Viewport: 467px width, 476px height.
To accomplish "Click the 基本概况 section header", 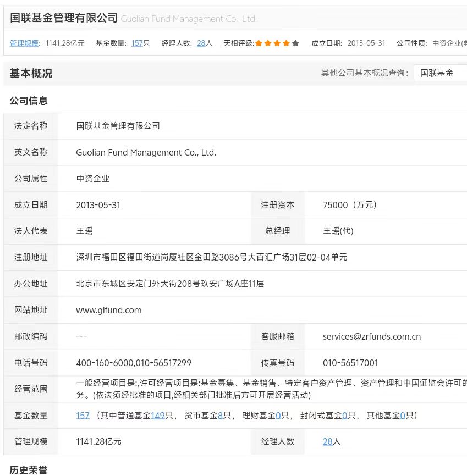I will (31, 74).
